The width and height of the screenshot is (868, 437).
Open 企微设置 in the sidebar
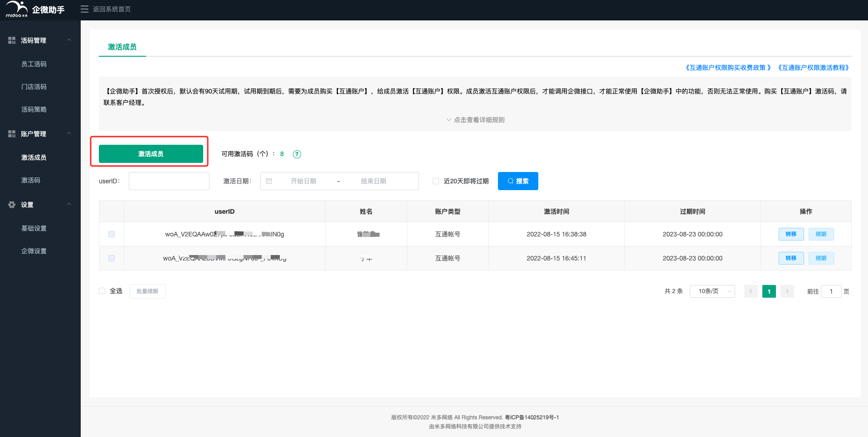(x=34, y=251)
